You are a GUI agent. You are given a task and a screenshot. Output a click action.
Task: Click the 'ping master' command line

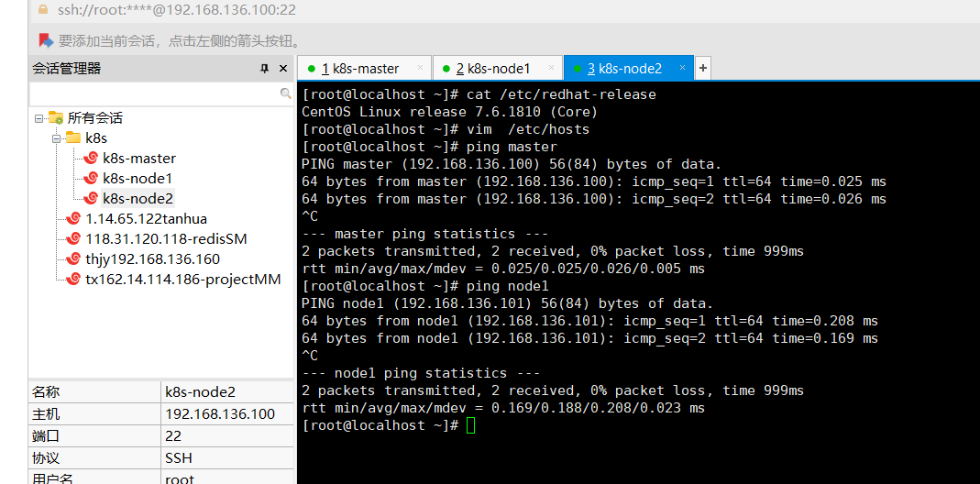[429, 147]
